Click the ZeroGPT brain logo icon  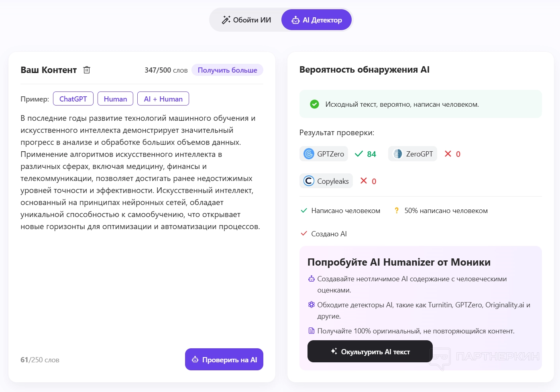tap(397, 154)
